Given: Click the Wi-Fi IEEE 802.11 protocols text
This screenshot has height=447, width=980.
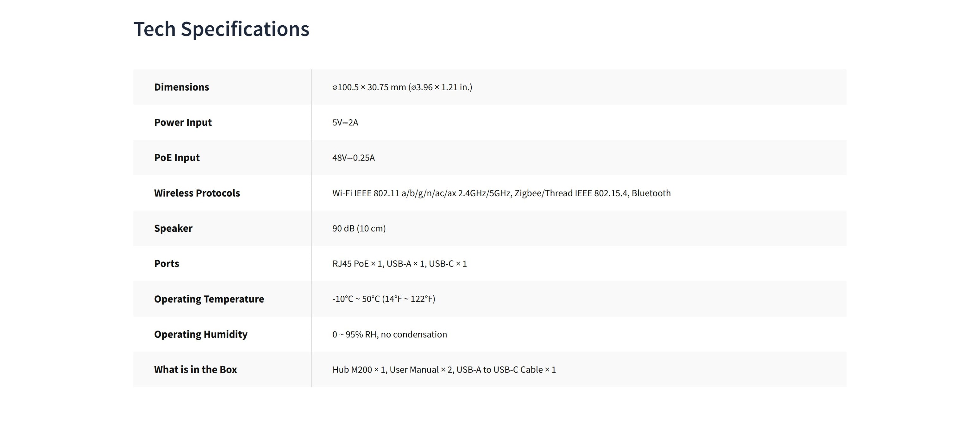Looking at the screenshot, I should pos(394,193).
